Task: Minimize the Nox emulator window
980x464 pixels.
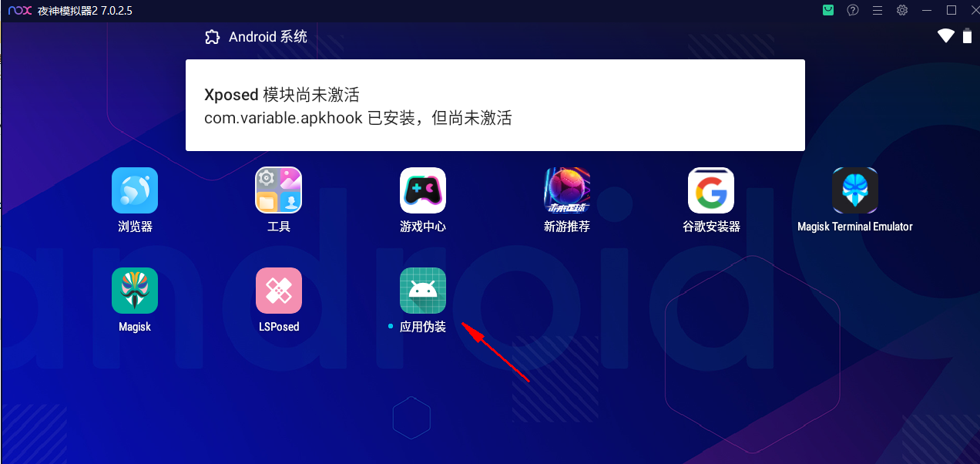Action: pos(927,10)
